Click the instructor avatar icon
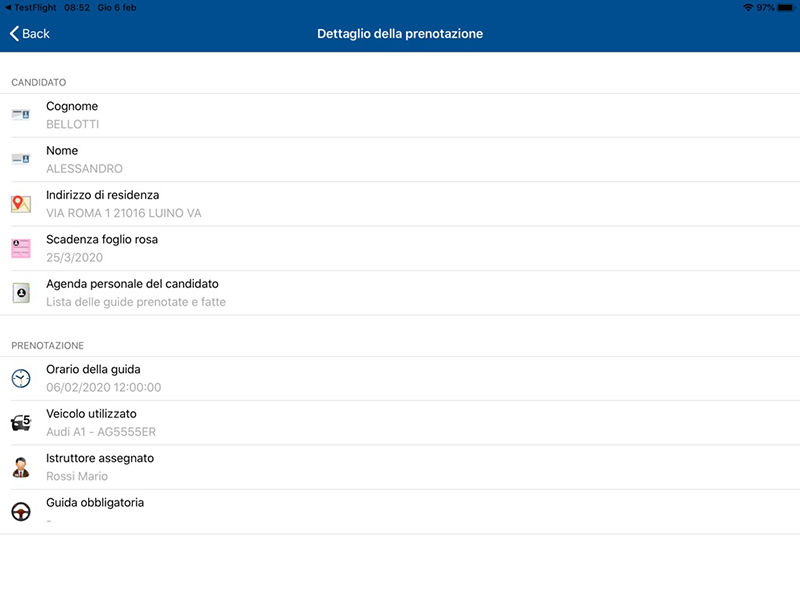This screenshot has height=600, width=800. [x=21, y=467]
